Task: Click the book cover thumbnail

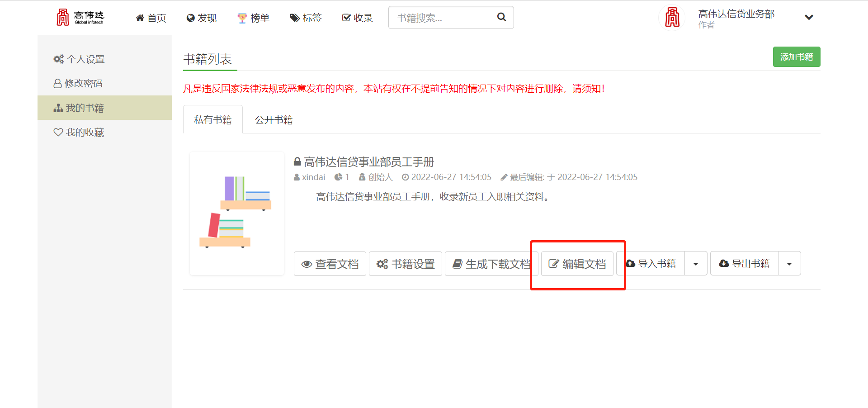Action: [237, 213]
